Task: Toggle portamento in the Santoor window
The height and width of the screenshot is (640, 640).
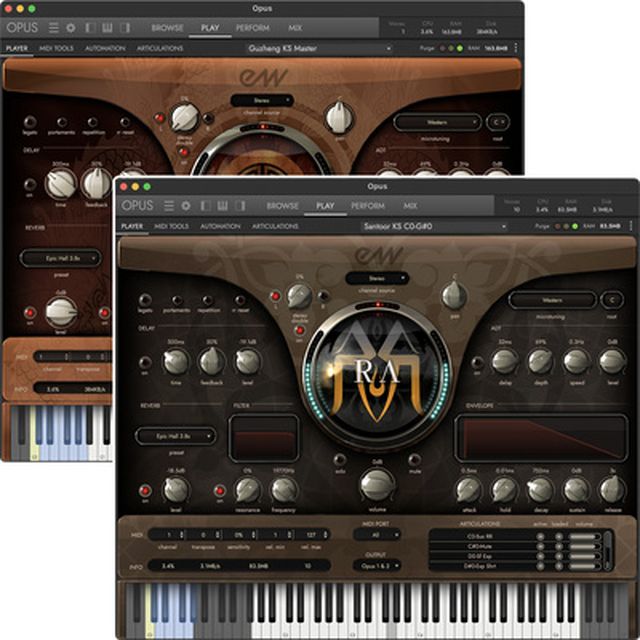Action: 177,300
